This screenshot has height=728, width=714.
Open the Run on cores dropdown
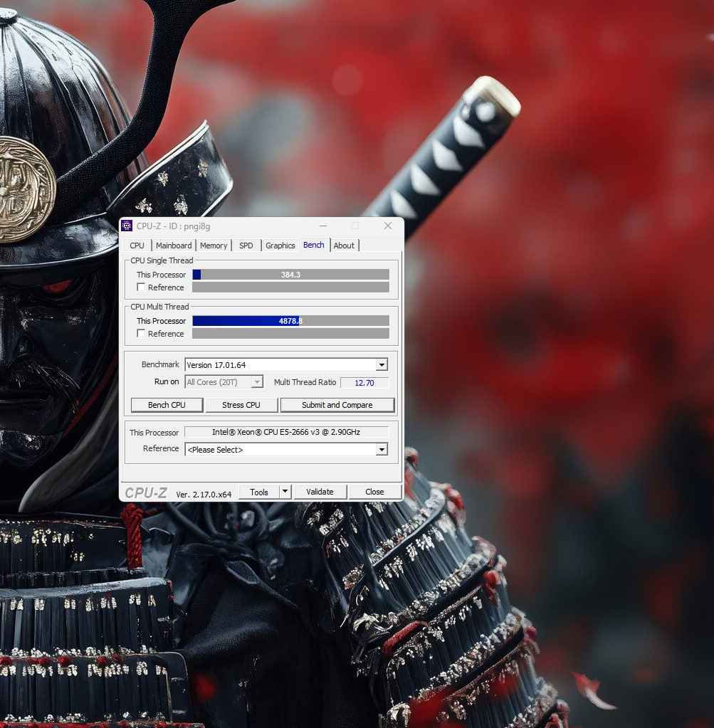pyautogui.click(x=256, y=382)
